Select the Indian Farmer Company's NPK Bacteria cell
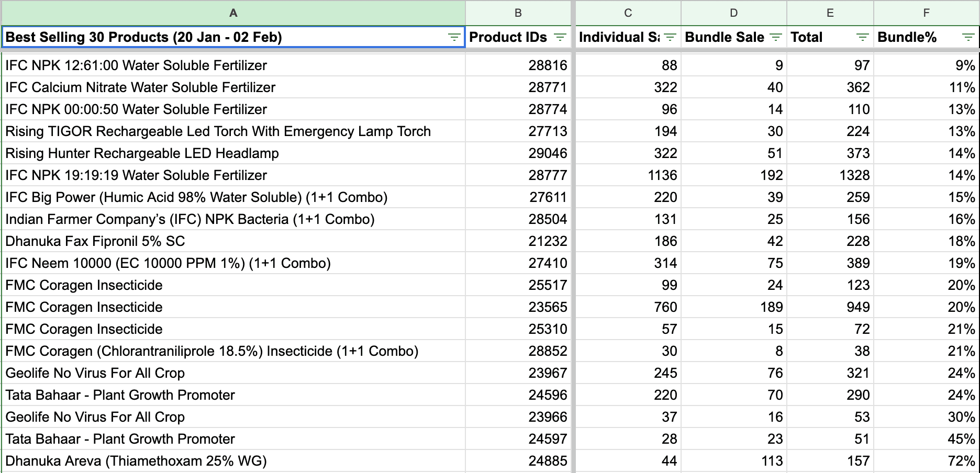Image resolution: width=980 pixels, height=473 pixels. [x=233, y=219]
